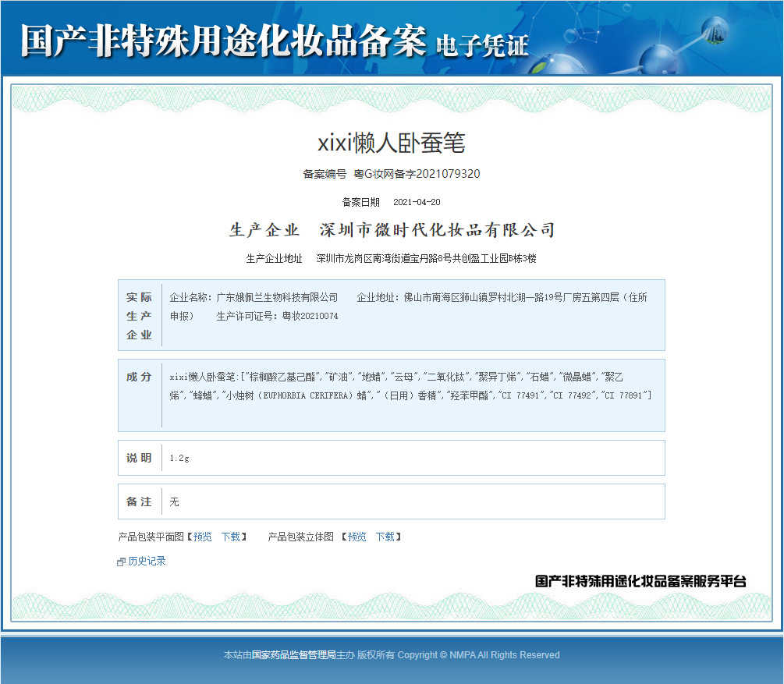Select the 无 remark value
Screen dimensions: 784x684
tap(174, 501)
